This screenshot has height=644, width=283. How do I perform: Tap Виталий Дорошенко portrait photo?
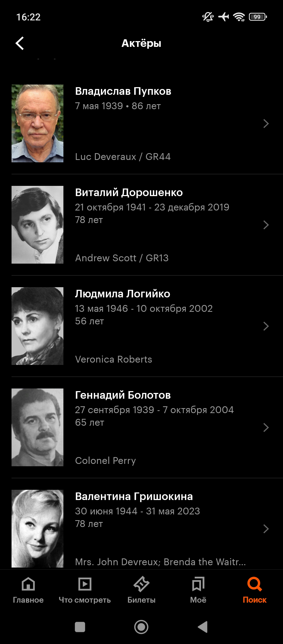click(x=37, y=225)
